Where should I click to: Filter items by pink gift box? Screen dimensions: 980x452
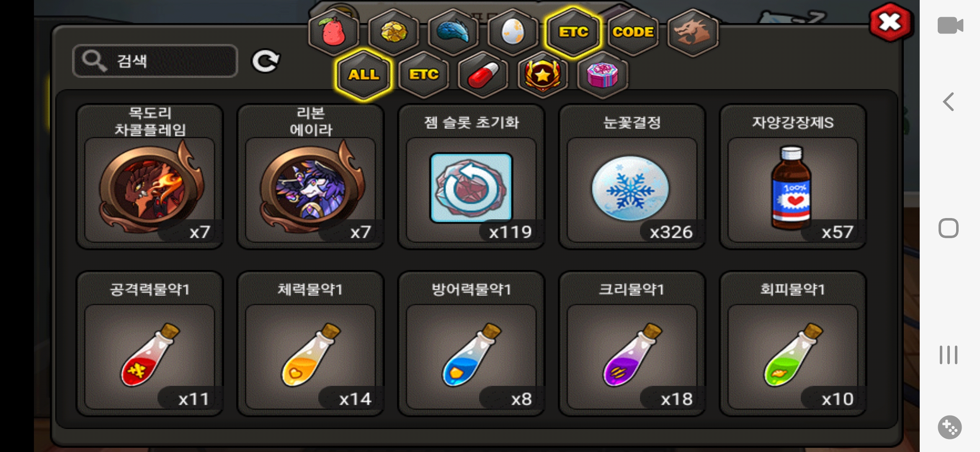603,75
